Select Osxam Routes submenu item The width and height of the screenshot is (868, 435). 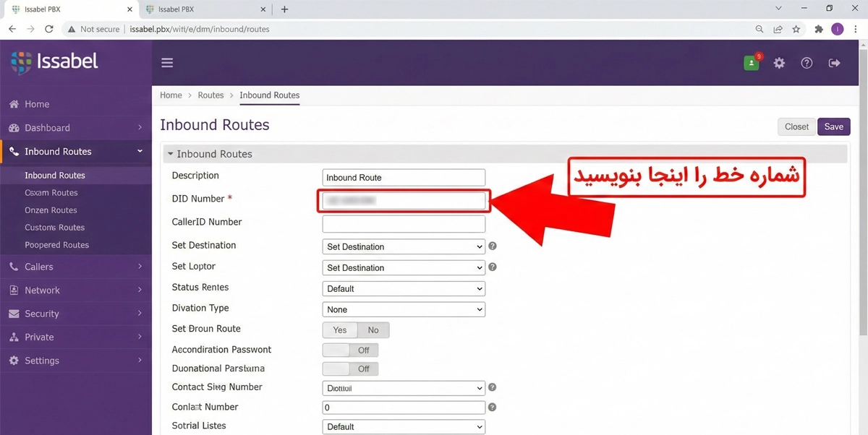coord(51,193)
